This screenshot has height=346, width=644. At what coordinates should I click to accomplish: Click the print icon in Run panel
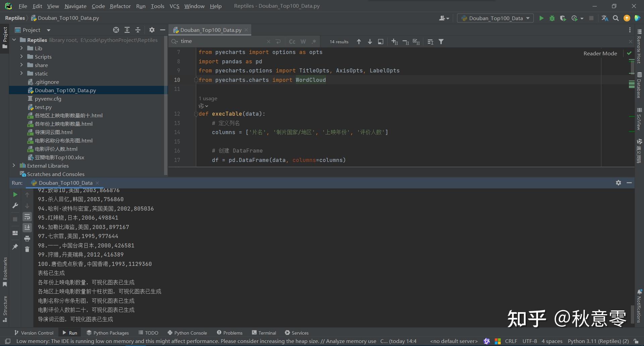pyautogui.click(x=27, y=239)
